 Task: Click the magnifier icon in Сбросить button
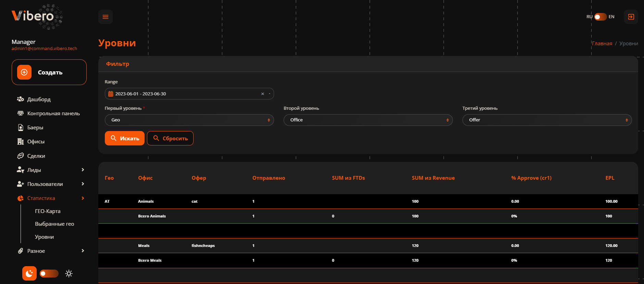[x=156, y=138]
